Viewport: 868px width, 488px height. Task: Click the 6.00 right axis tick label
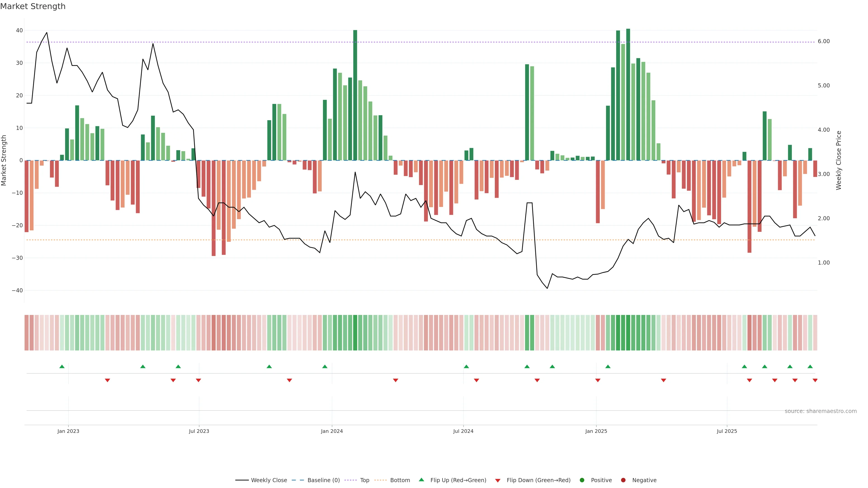[823, 41]
